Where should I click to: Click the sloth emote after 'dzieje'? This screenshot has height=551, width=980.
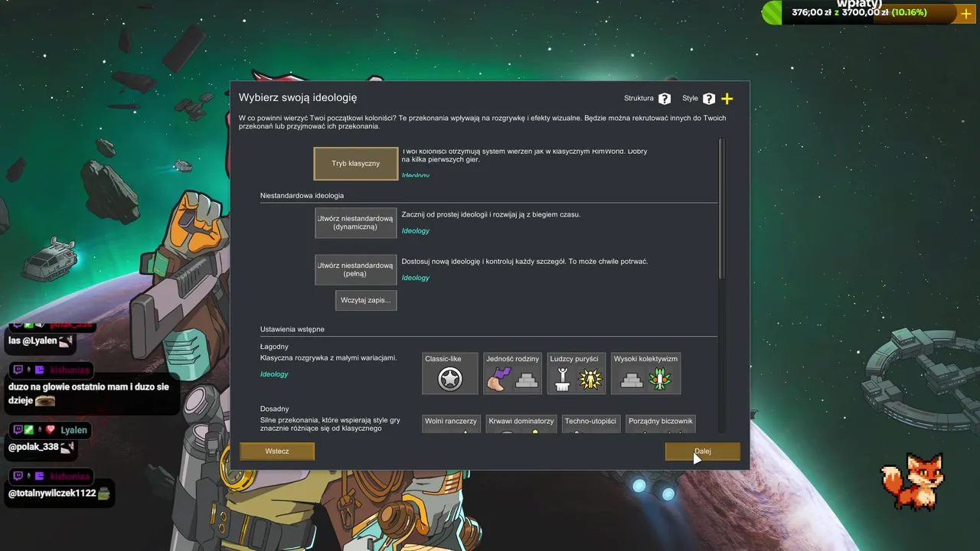(45, 399)
